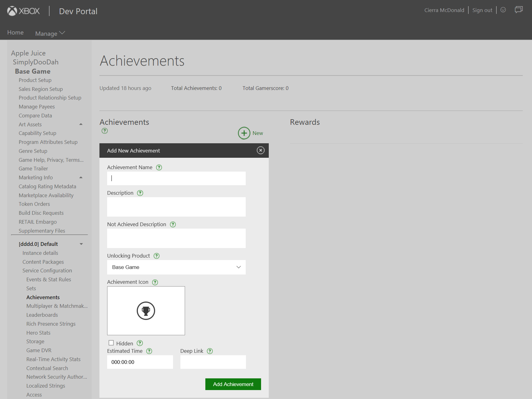Expand the Manage menu

tap(50, 33)
